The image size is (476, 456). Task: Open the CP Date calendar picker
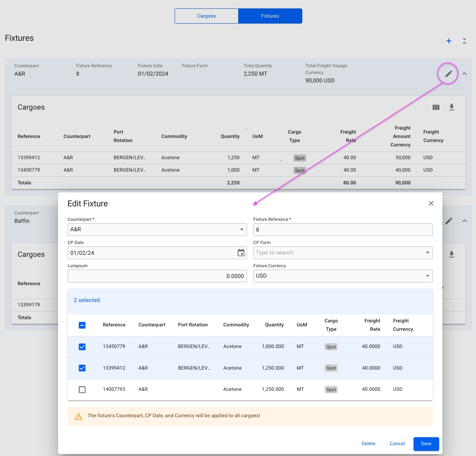(241, 253)
